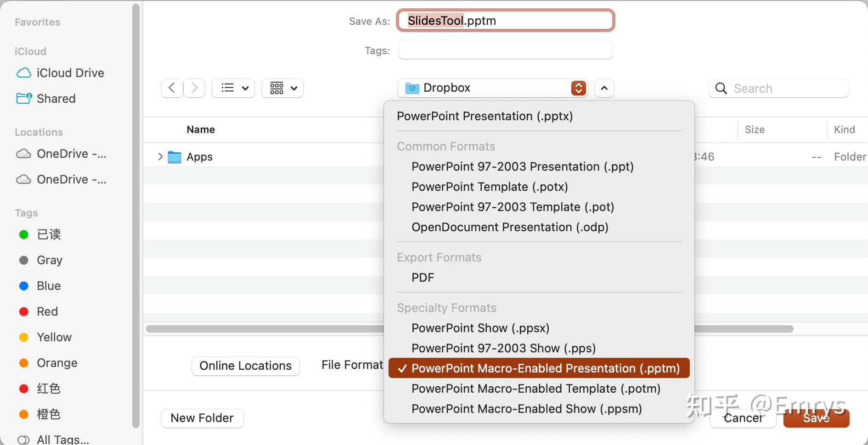Select the Red tag dot

tap(24, 311)
